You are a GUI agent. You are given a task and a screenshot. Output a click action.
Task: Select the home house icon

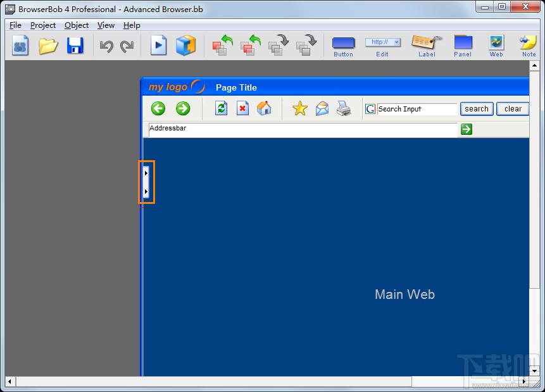pyautogui.click(x=264, y=108)
